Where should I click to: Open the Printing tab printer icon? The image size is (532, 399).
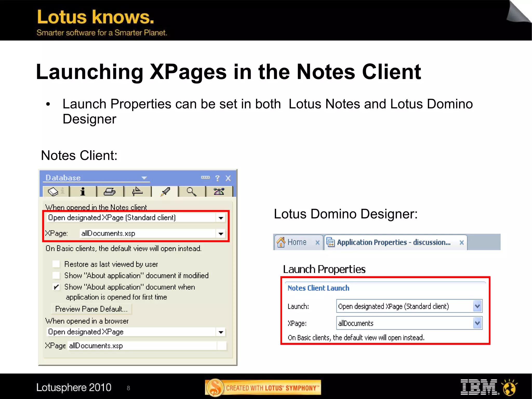click(110, 192)
